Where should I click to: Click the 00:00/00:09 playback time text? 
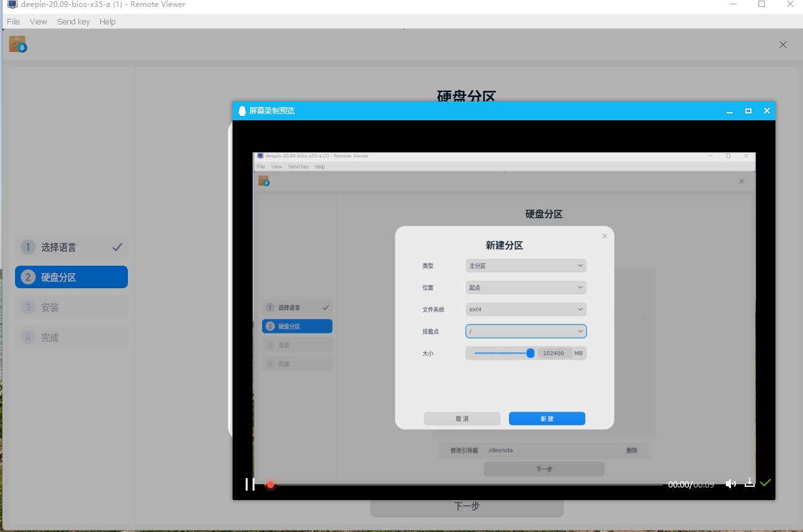[691, 484]
